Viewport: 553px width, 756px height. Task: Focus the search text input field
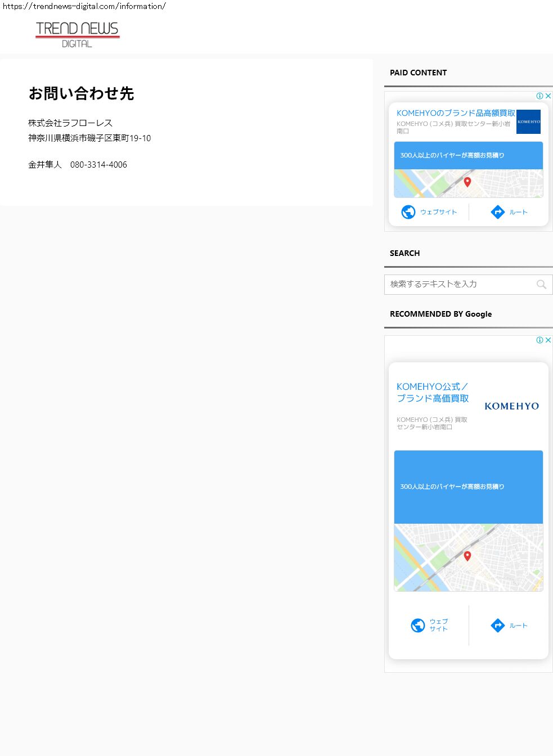pyautogui.click(x=468, y=285)
